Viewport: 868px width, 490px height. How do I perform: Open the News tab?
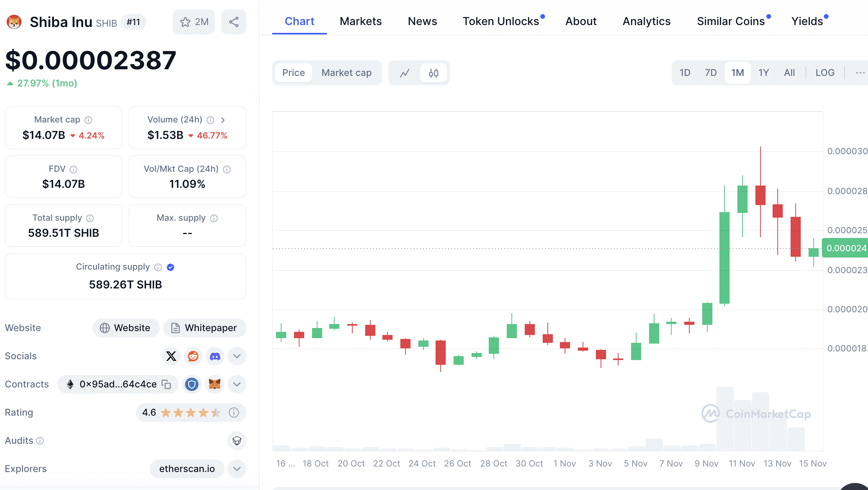click(x=422, y=21)
